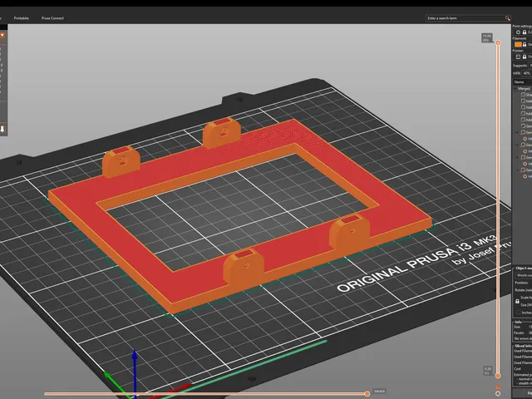Open the World coordinates dropdown
Viewport: 532px width, 399px height.
tap(524, 275)
